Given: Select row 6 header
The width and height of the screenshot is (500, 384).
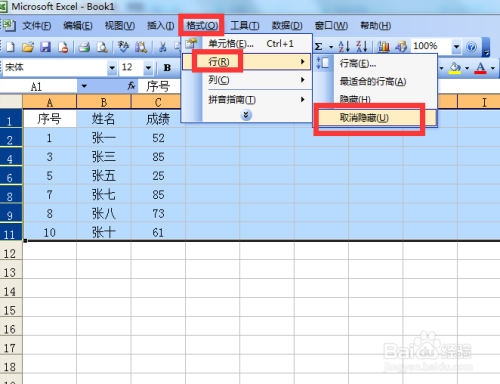Looking at the screenshot, I should [11, 176].
